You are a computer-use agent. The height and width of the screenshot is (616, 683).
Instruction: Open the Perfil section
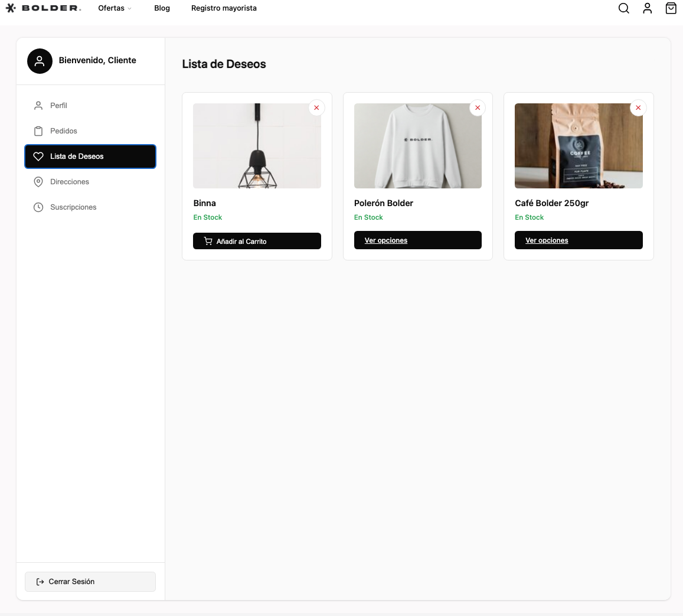(90, 106)
